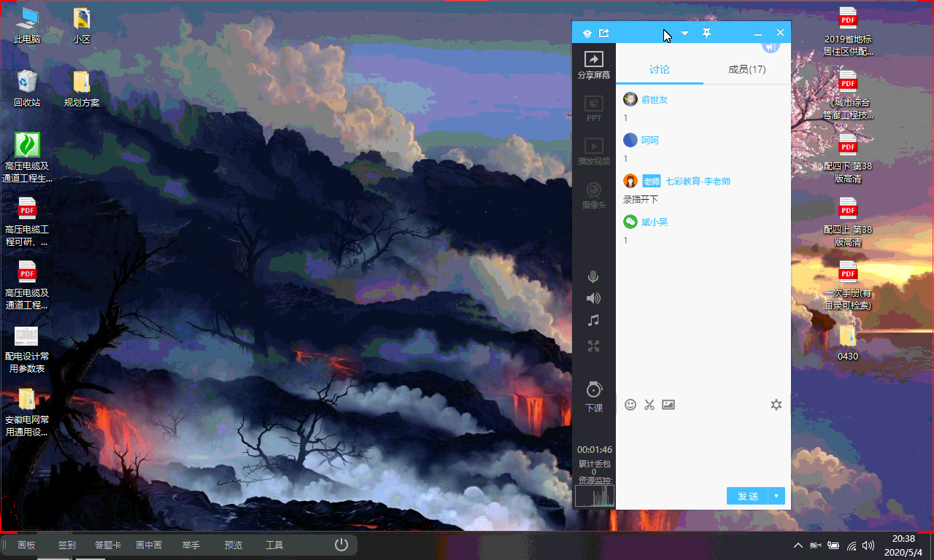Click the 发送 send button
This screenshot has height=560, width=934.
(747, 496)
